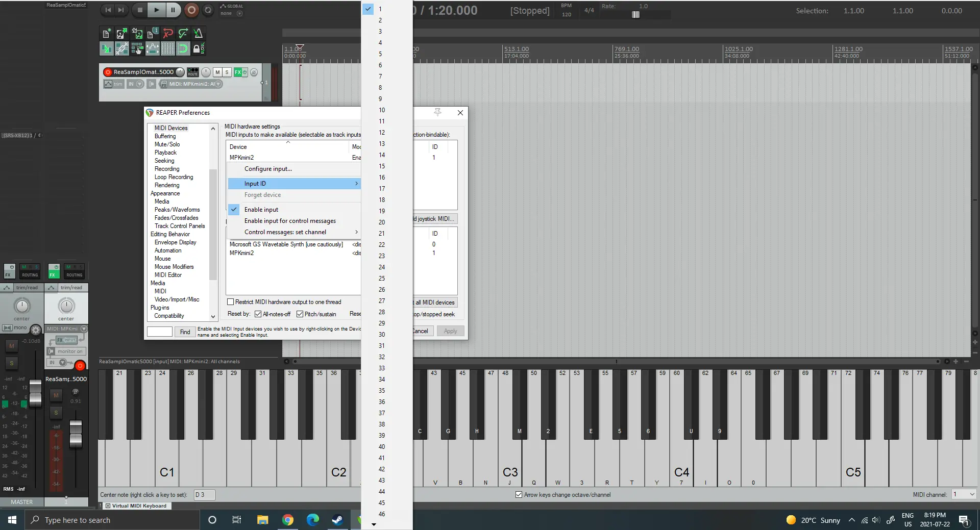Image resolution: width=980 pixels, height=530 pixels.
Task: Open the Input ID submenu item
Action: pos(294,184)
